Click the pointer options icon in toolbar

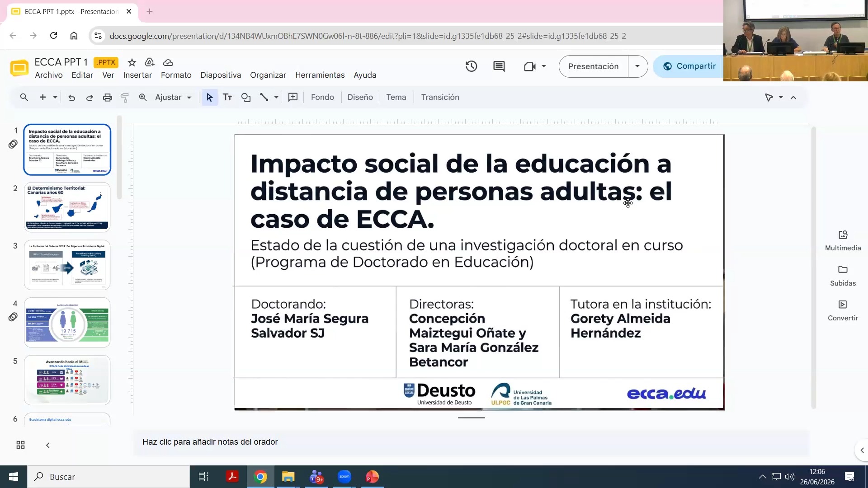[x=769, y=97]
